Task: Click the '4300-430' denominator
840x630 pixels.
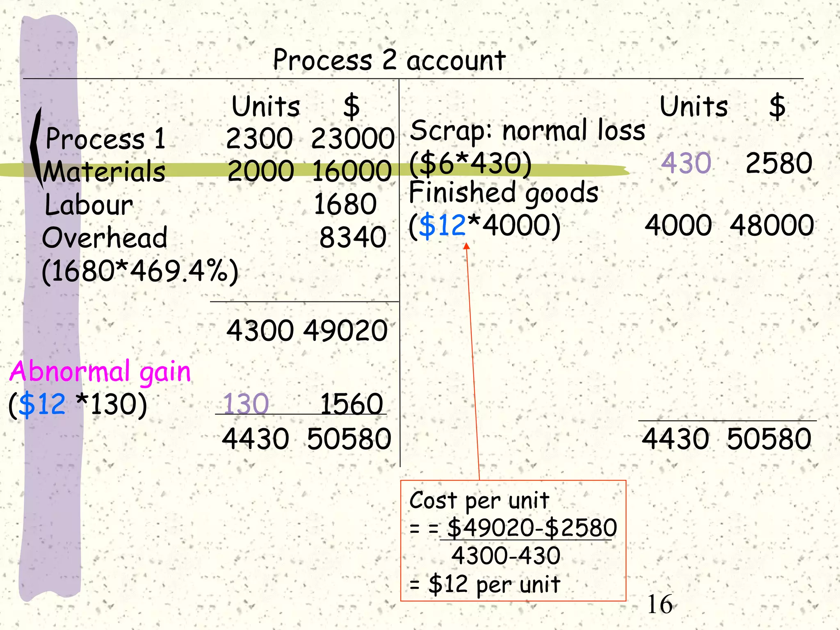Action: point(506,556)
